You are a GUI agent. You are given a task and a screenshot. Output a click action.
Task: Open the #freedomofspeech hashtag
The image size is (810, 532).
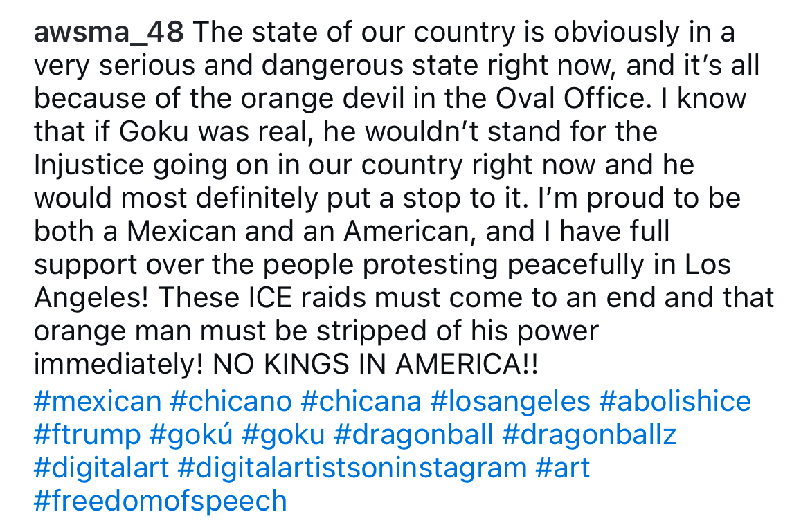coord(160,501)
